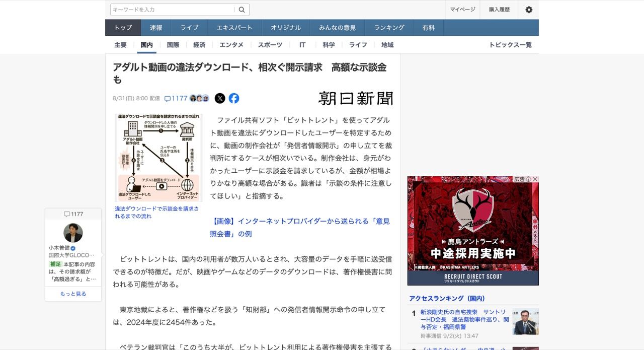The image size is (644, 350).
Task: Click the commenter avatars beside comment count
Action: (199, 98)
